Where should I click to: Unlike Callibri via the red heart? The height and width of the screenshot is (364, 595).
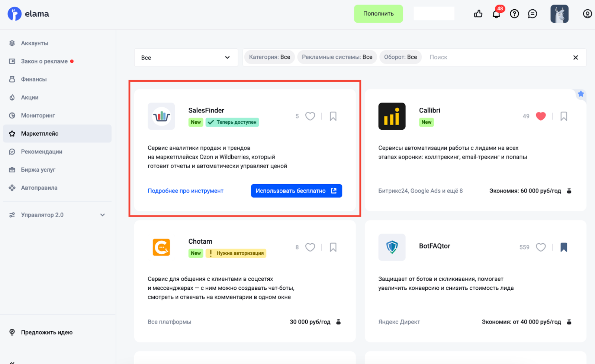click(x=541, y=116)
